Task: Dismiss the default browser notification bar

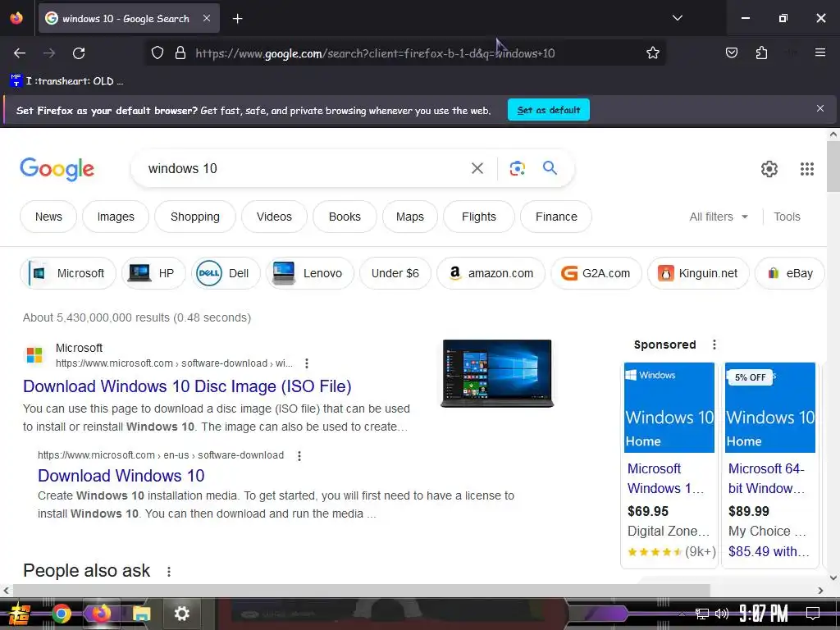Action: (819, 109)
